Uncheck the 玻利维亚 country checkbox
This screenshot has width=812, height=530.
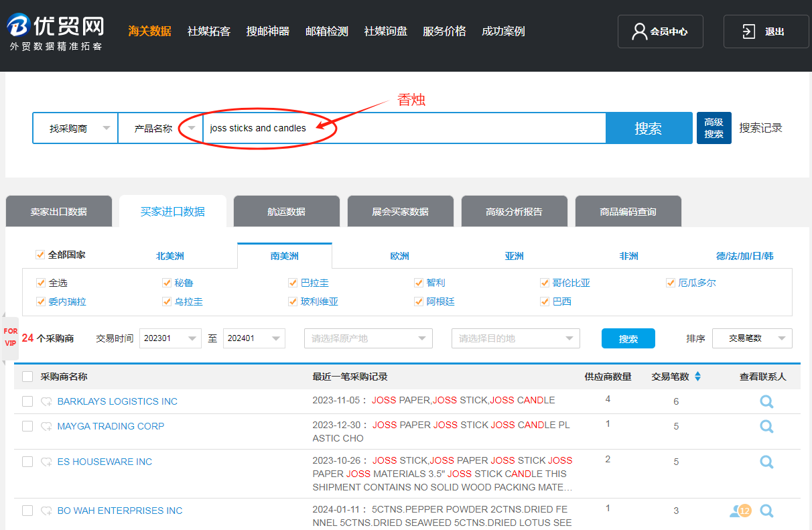[293, 302]
